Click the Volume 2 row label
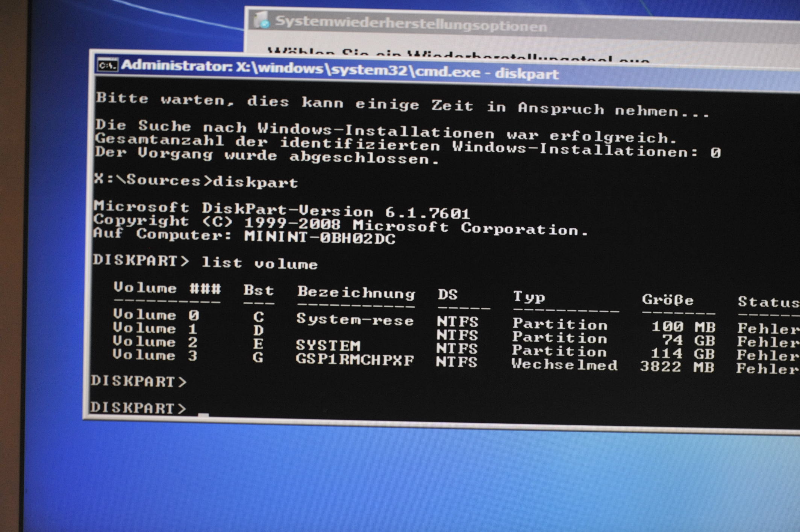 [155, 342]
